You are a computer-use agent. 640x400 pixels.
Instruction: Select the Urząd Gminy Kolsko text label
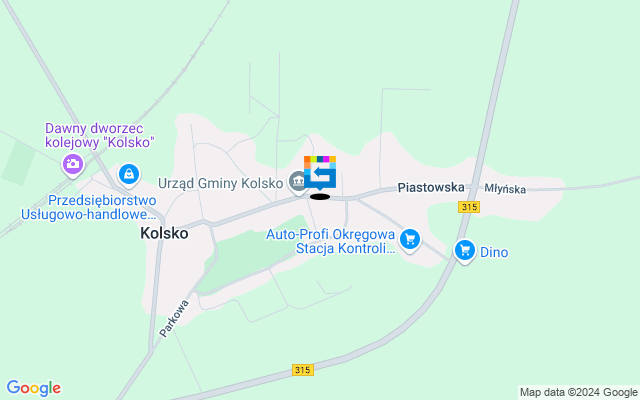pos(220,183)
